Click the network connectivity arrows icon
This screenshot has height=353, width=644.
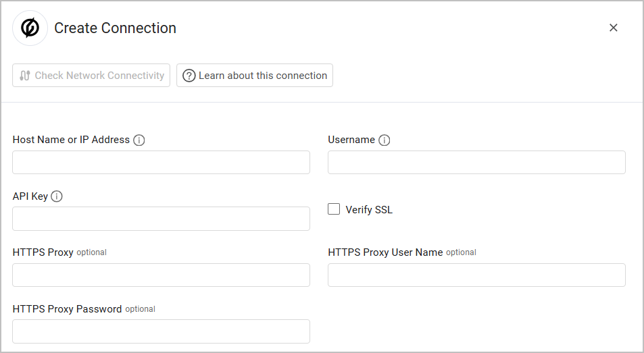point(25,76)
